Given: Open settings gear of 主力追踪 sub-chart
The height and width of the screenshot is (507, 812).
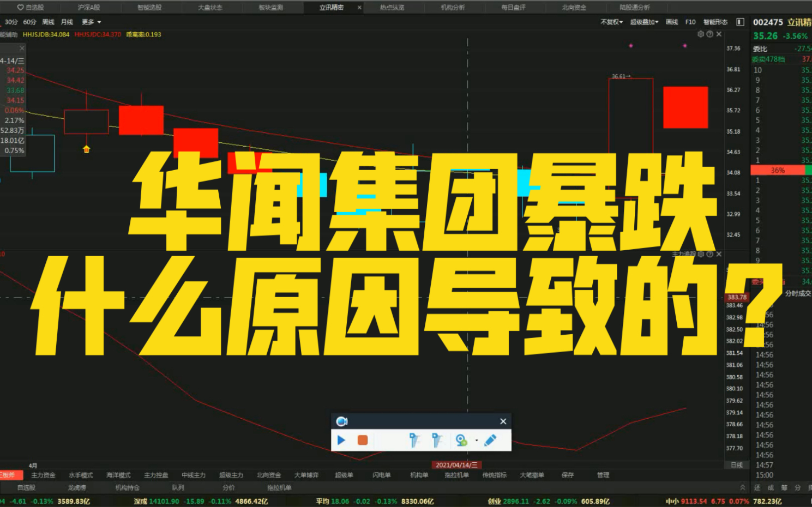Looking at the screenshot, I should [x=701, y=254].
